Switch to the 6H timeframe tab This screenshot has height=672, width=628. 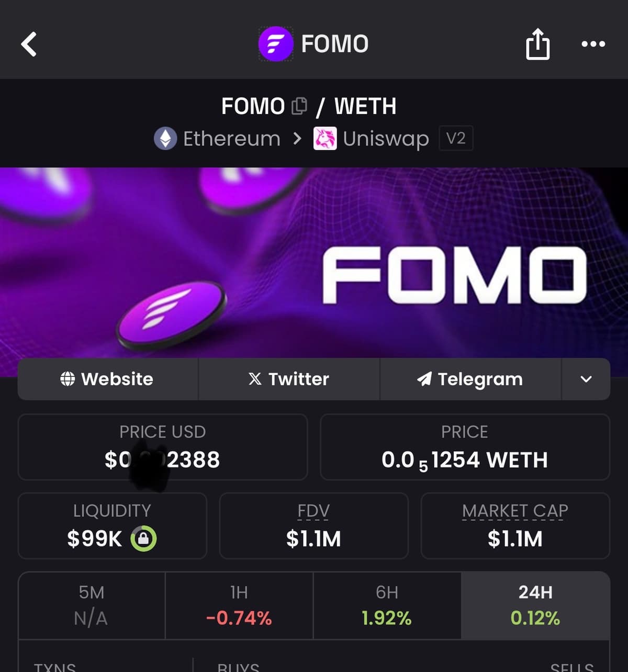(x=387, y=606)
